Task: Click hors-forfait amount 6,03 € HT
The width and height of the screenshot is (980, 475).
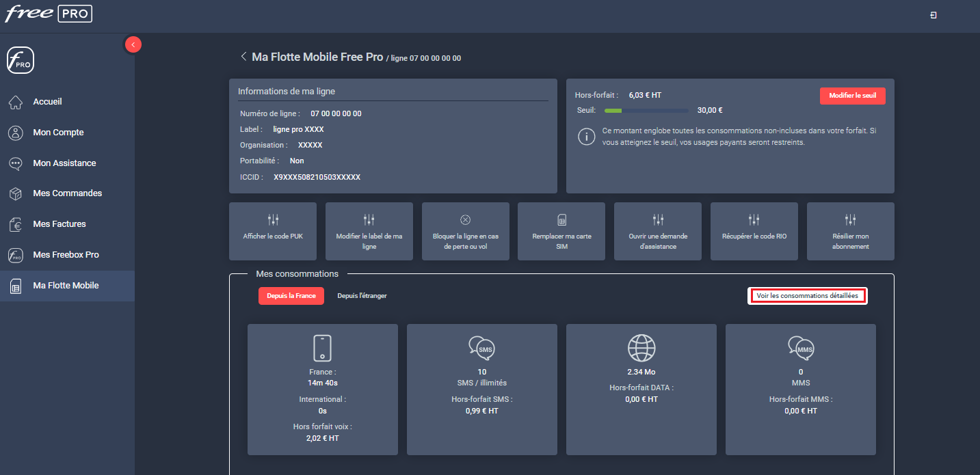Action: 645,95
